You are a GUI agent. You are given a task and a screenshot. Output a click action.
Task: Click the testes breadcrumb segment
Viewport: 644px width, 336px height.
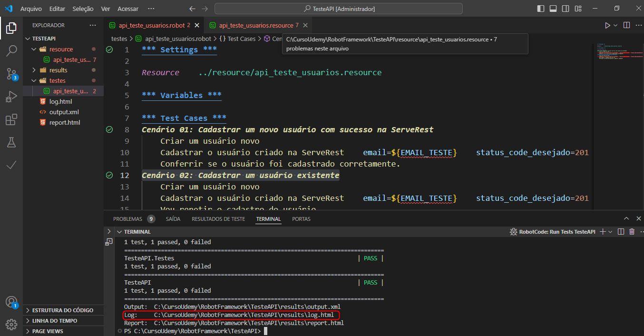click(x=119, y=39)
